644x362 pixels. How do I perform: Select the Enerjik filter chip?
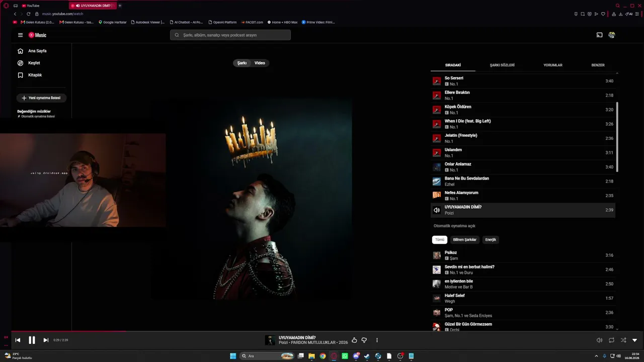(x=491, y=240)
